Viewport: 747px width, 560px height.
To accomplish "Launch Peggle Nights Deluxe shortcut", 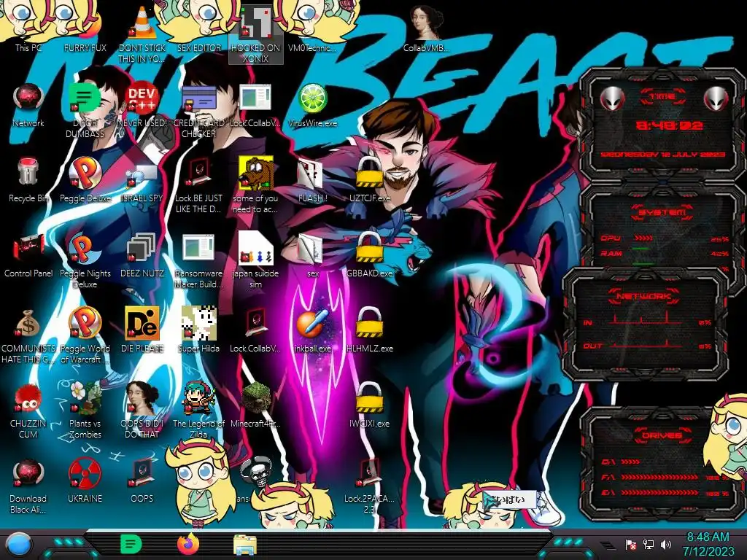I will pyautogui.click(x=85, y=260).
